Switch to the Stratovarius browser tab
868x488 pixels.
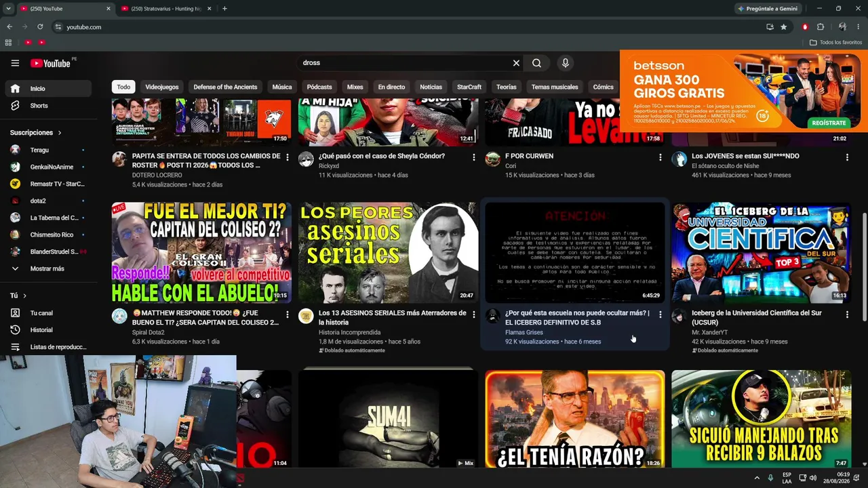(166, 9)
